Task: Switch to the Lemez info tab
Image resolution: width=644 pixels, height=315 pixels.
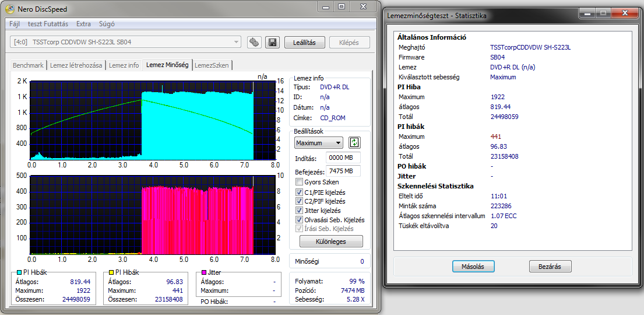Action: coord(124,65)
